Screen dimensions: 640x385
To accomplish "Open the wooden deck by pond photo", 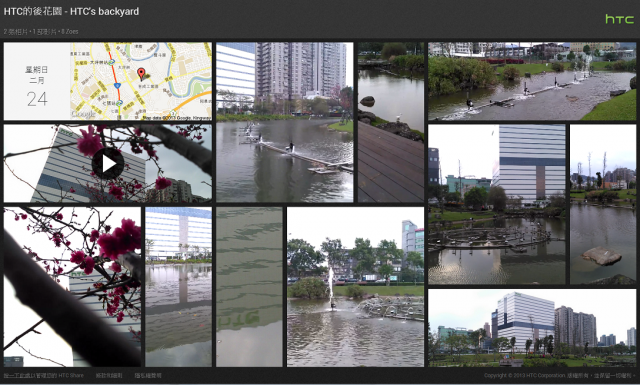I will 391,122.
